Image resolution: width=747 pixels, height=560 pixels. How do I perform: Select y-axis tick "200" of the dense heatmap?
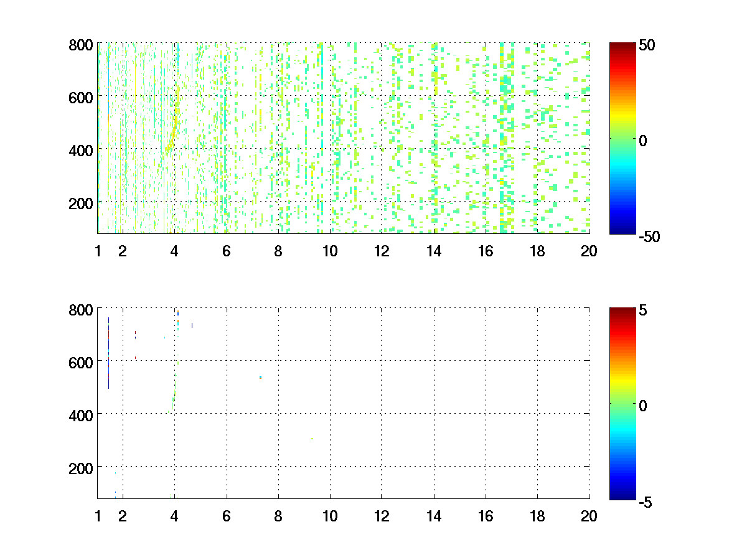coord(81,203)
